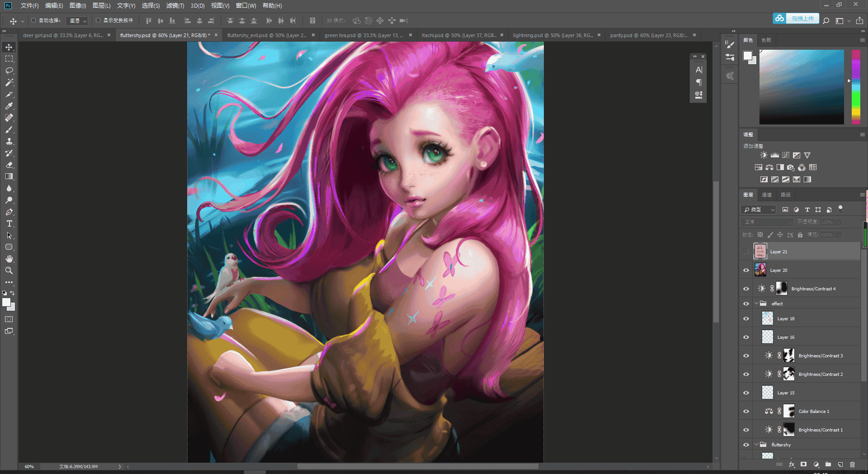Collapse the effect layer group
The height and width of the screenshot is (474, 868).
click(756, 303)
